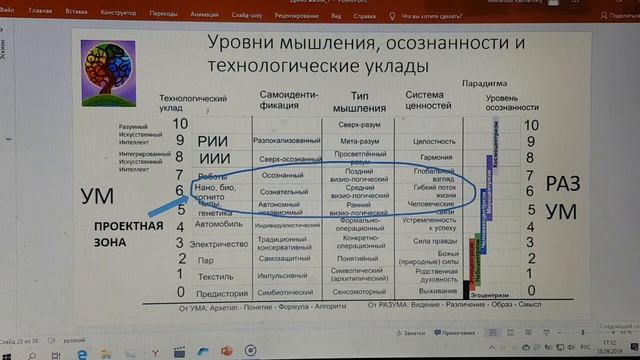Select the slide title text
The width and height of the screenshot is (640, 360).
tap(366, 54)
